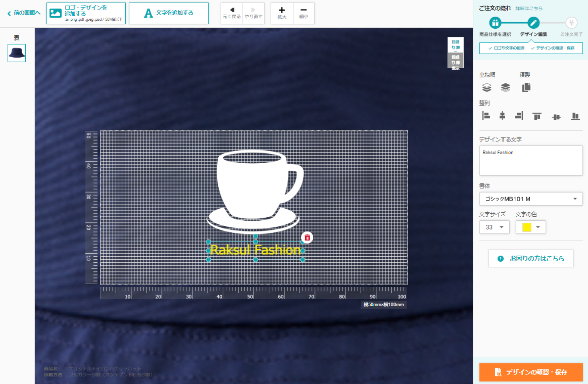Click the ご注文完了 yen step icon

571,23
